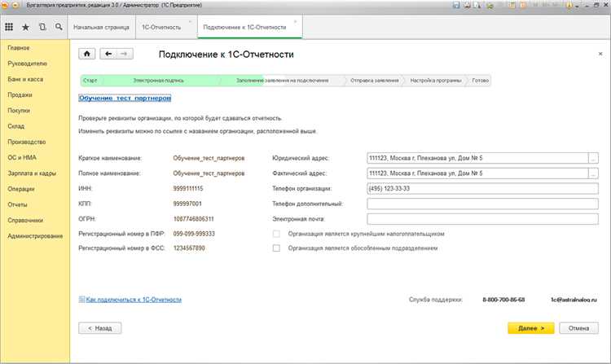Image resolution: width=611 pixels, height=364 pixels.
Task: Click the ОГРН value 1087746806311
Action: [194, 219]
